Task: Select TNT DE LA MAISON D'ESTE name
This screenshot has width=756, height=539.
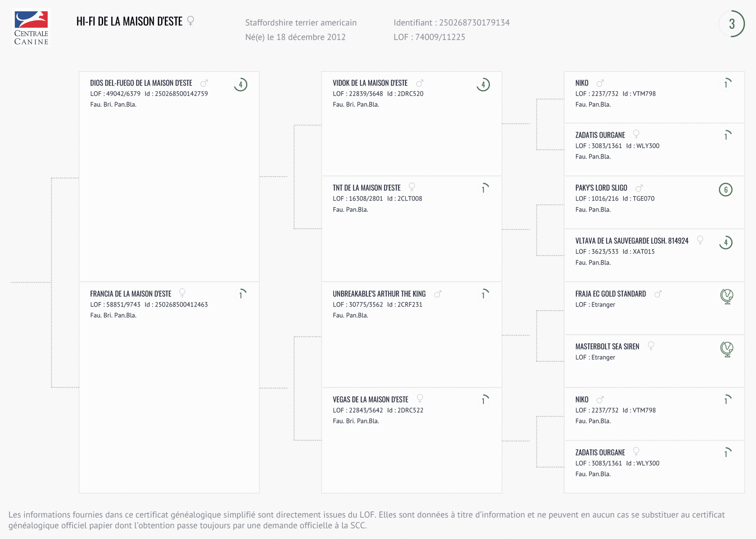Action: click(366, 188)
